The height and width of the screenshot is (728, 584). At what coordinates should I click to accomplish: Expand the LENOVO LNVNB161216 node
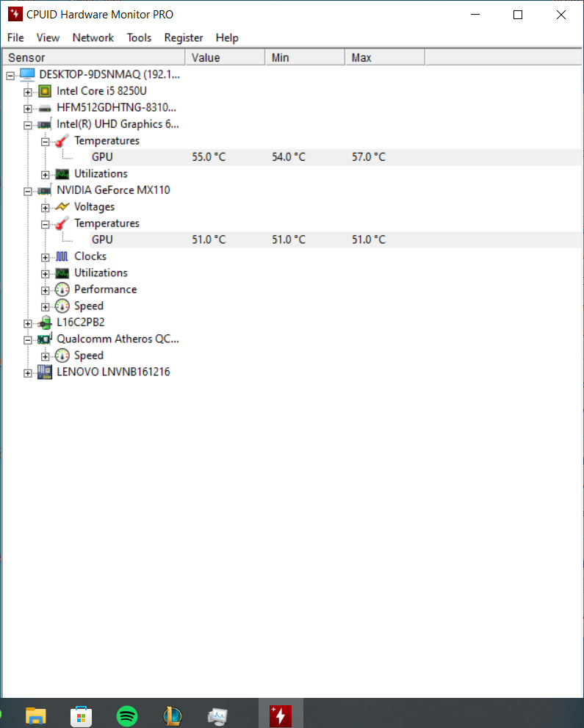click(x=28, y=373)
